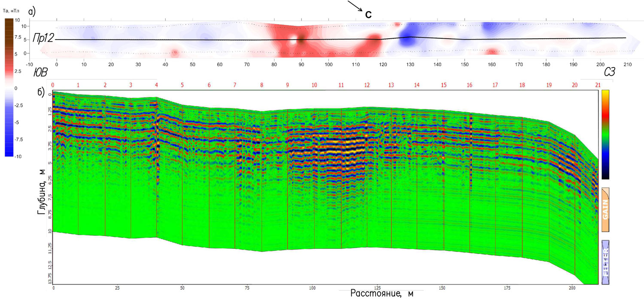Open the GAIN panel on the right
Image resolution: width=644 pixels, height=300 pixels.
[x=605, y=210]
